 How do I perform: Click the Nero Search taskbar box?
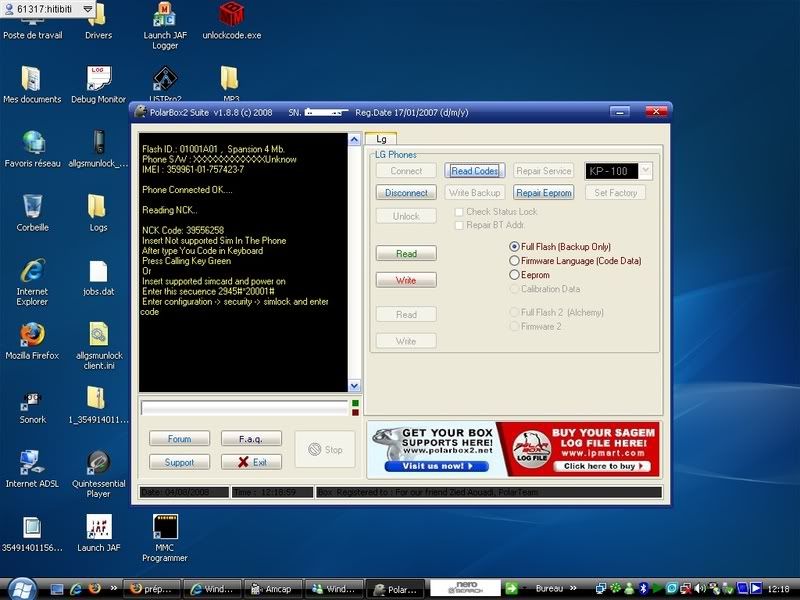[x=465, y=588]
